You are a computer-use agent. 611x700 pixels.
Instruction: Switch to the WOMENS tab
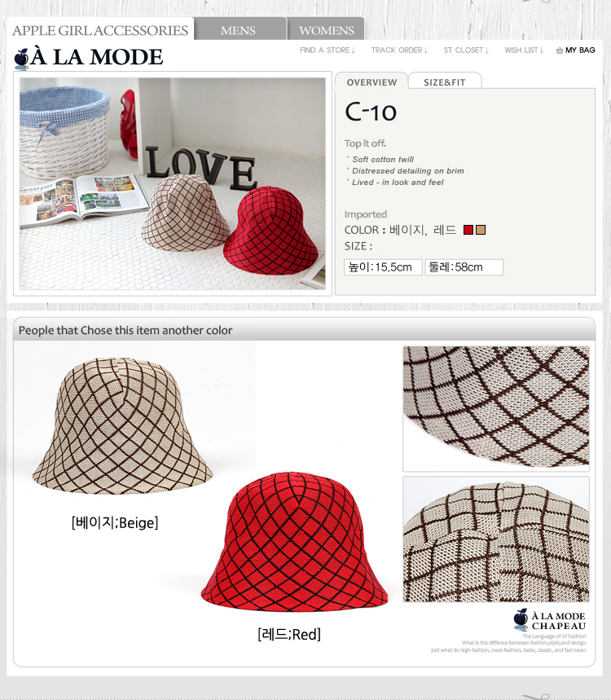point(326,29)
